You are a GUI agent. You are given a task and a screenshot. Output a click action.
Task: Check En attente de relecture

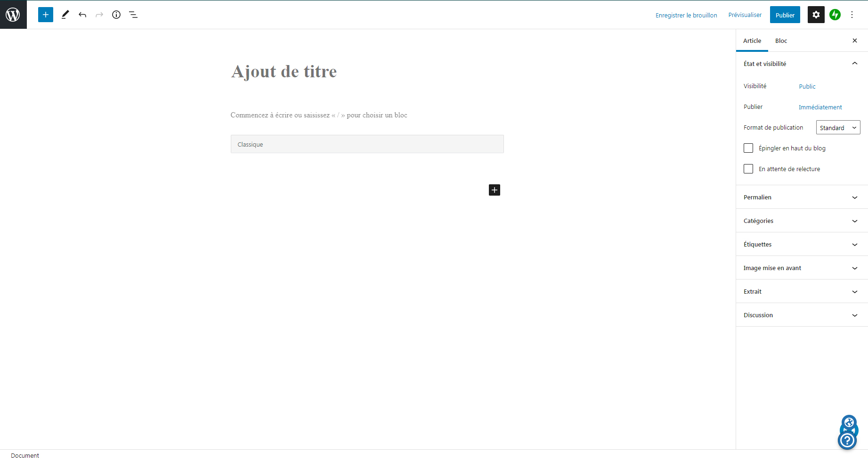(748, 169)
